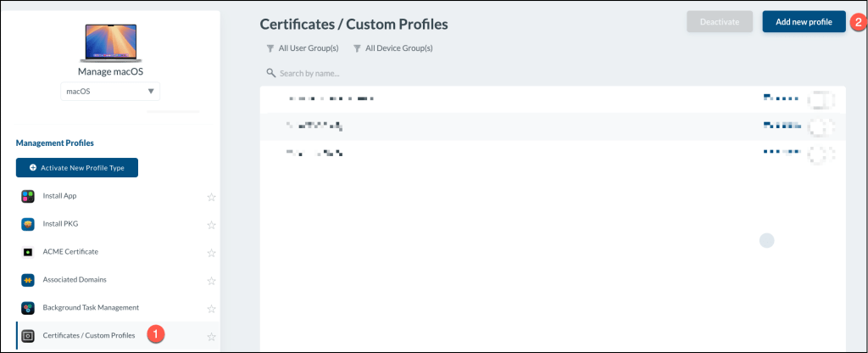Screen dimensions: 868x353
Task: Click the Install App icon
Action: click(27, 196)
